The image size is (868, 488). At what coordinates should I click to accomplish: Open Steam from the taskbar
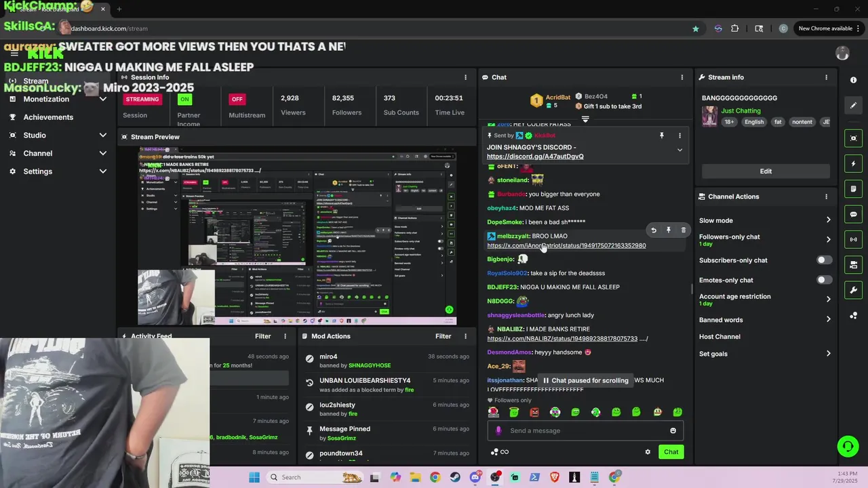pos(455,477)
